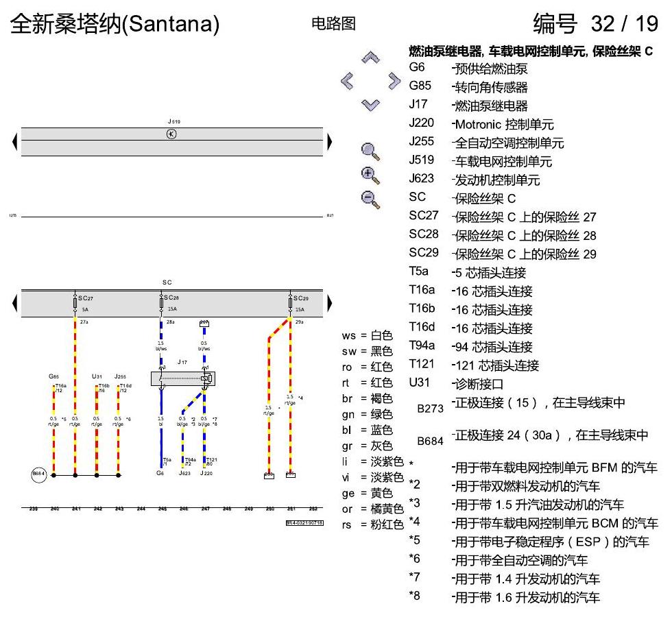Click the right navigation arrow

click(x=394, y=81)
